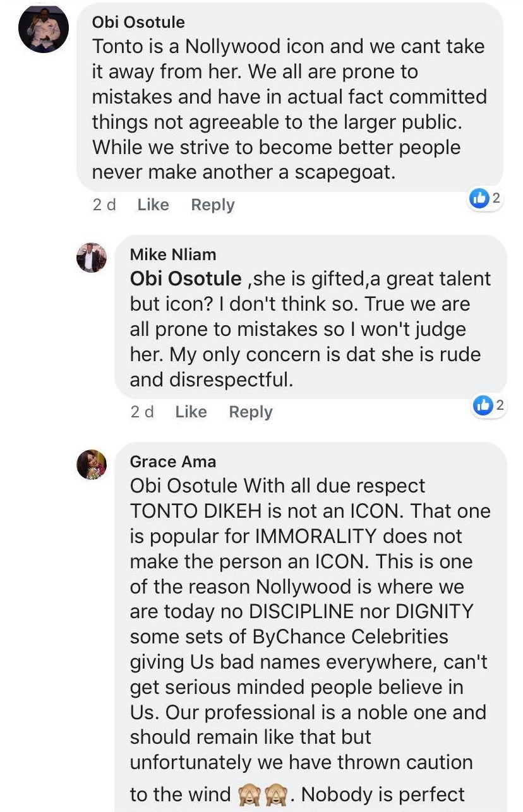Open Mike Nliam's profile avatar
523x812 pixels.
pyautogui.click(x=92, y=258)
